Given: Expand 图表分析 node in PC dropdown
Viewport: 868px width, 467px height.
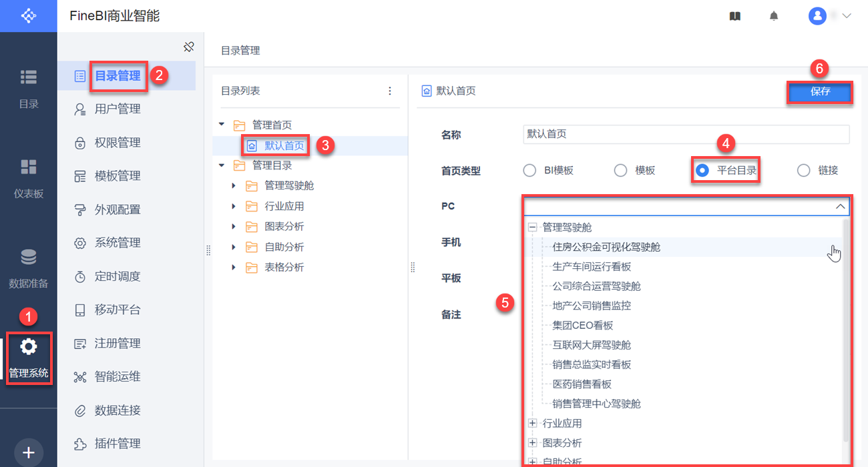Looking at the screenshot, I should (x=533, y=442).
